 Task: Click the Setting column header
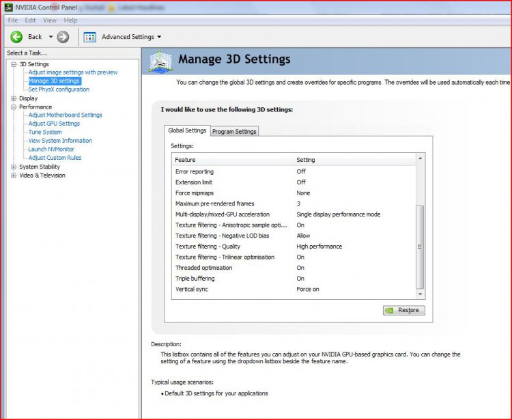tap(355, 160)
